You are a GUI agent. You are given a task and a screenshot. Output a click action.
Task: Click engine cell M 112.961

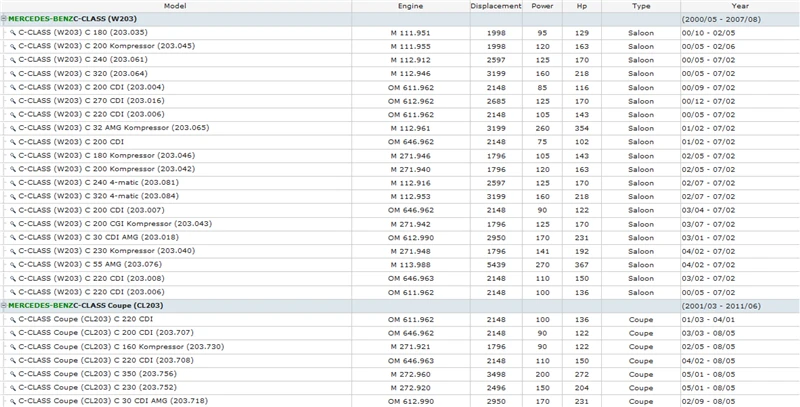coord(410,128)
